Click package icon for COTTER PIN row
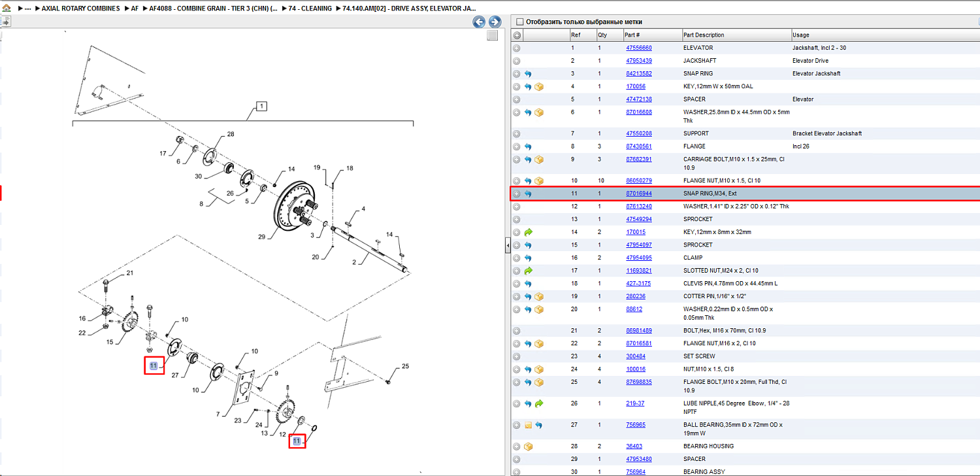Screen dimensions: 980x476 point(539,296)
